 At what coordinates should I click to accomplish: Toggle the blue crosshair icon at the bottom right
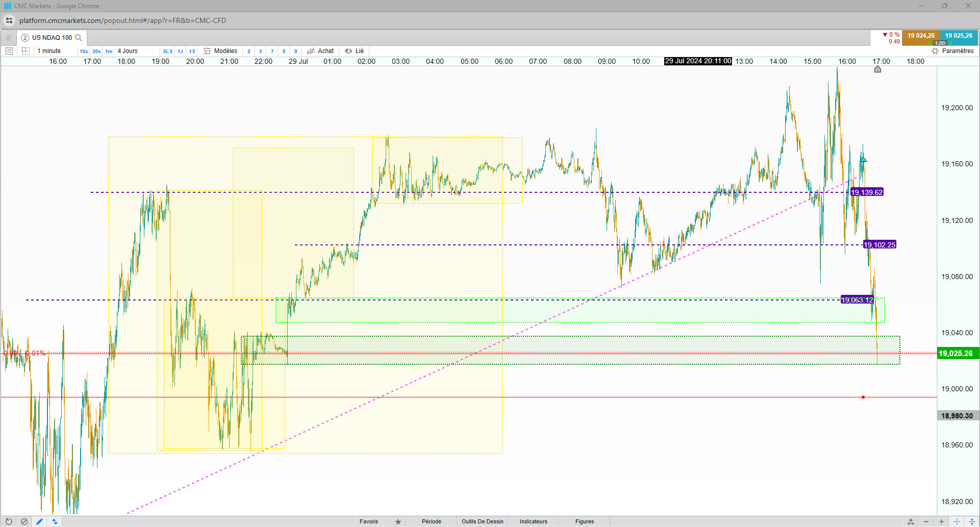coord(957,521)
